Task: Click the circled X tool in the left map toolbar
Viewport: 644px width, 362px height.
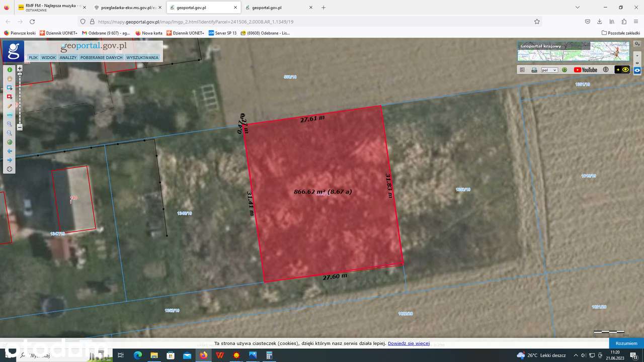Action: [x=10, y=169]
